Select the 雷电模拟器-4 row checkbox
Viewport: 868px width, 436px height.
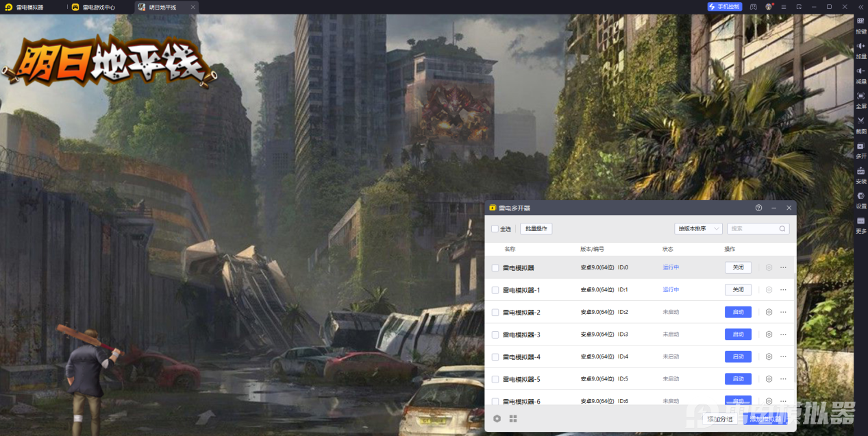495,356
